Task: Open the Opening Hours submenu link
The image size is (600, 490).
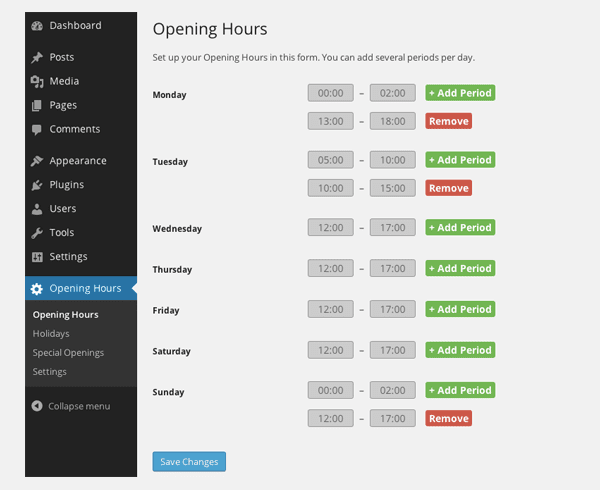Action: point(65,315)
